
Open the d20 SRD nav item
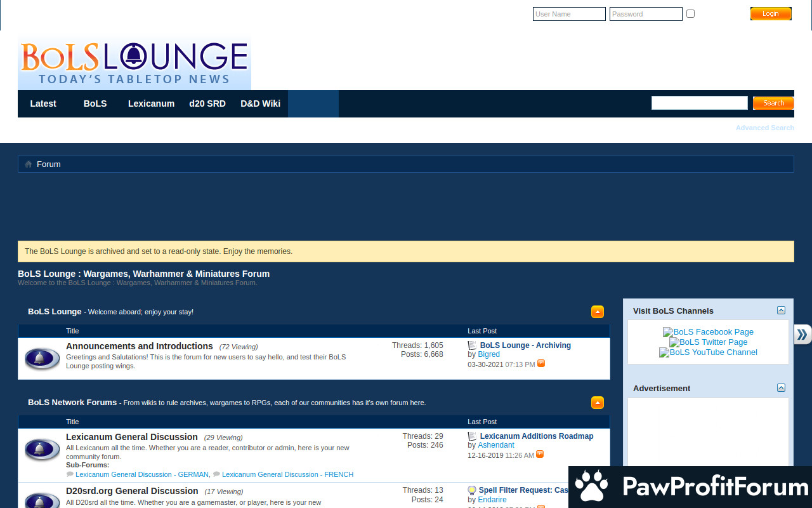[x=207, y=104]
